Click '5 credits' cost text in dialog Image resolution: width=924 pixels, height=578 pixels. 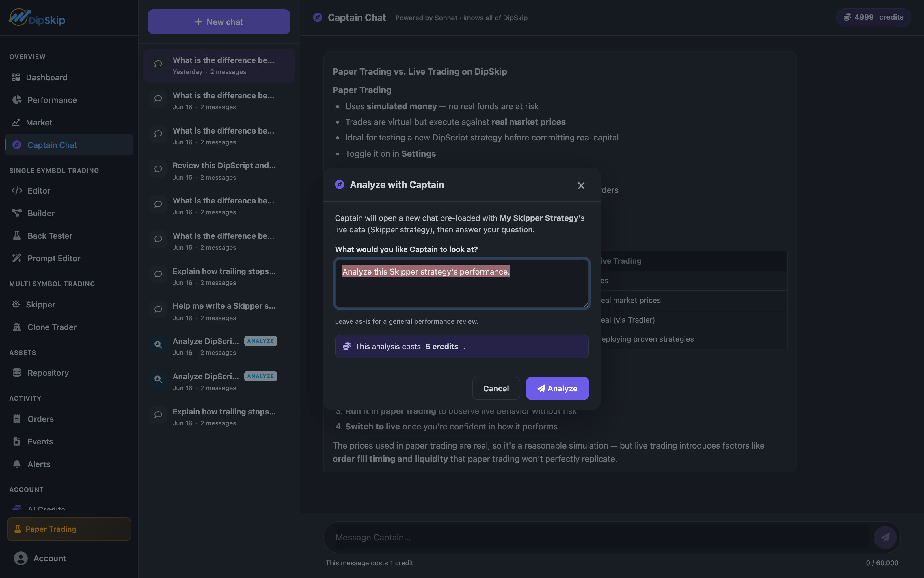point(442,346)
